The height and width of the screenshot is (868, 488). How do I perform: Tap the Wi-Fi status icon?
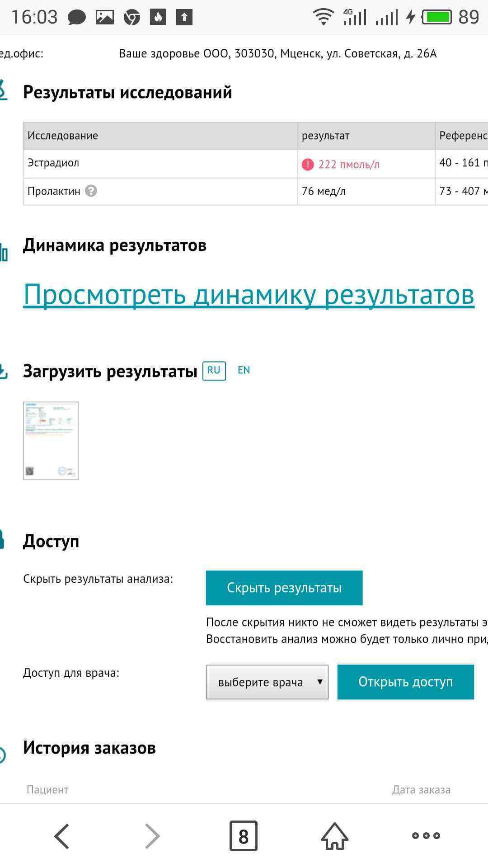pos(323,18)
